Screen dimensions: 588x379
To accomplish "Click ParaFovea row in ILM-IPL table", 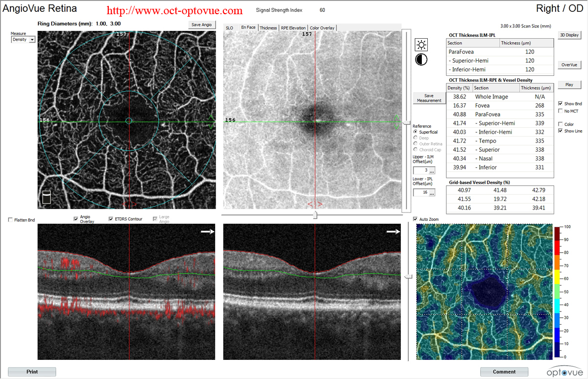I will [500, 52].
